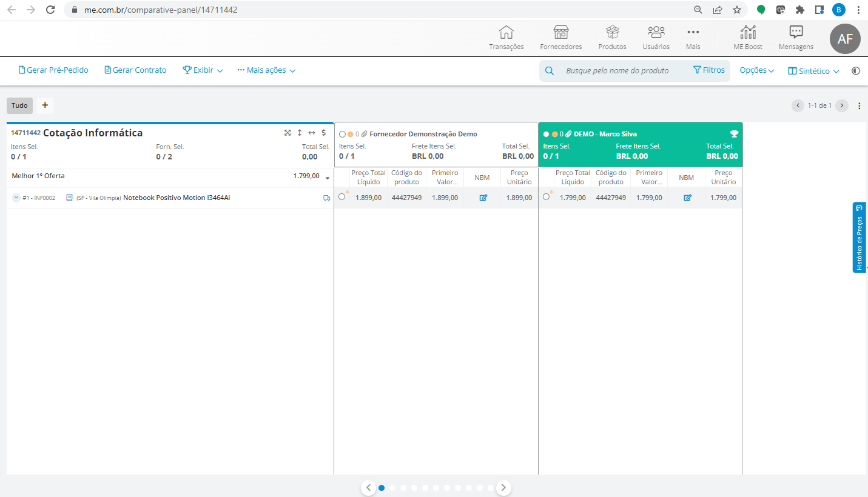Bookmark this page with the star icon
This screenshot has width=868, height=497.
click(736, 10)
